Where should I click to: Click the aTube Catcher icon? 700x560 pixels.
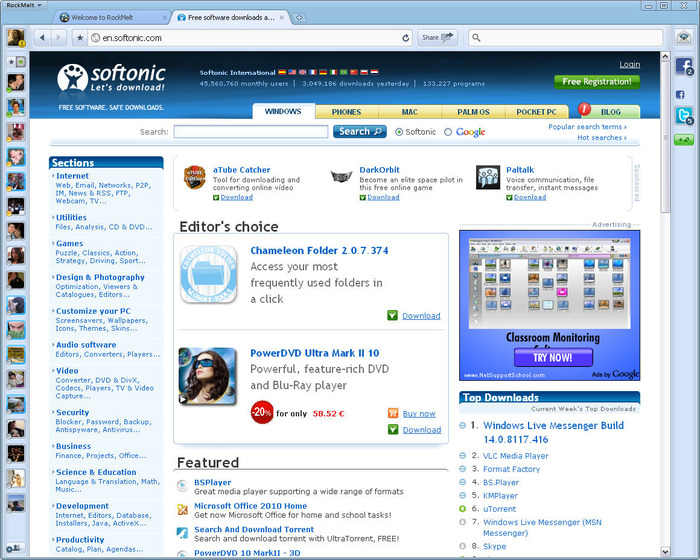tap(195, 178)
